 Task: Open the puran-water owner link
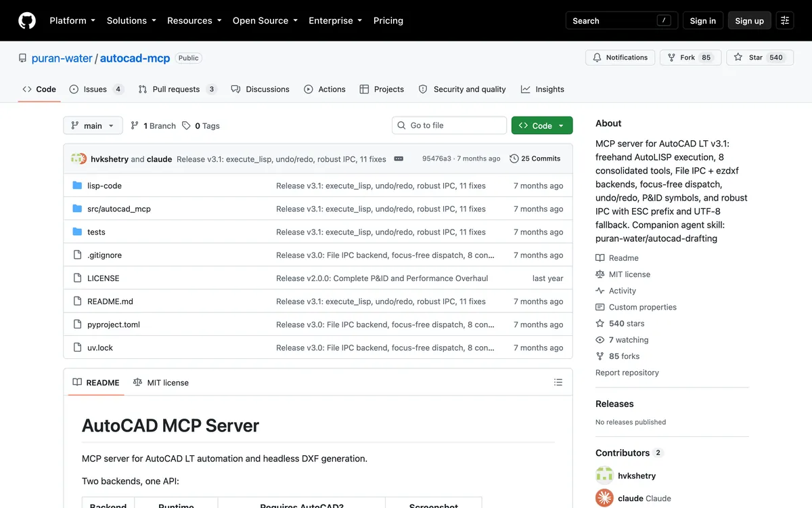pos(62,58)
